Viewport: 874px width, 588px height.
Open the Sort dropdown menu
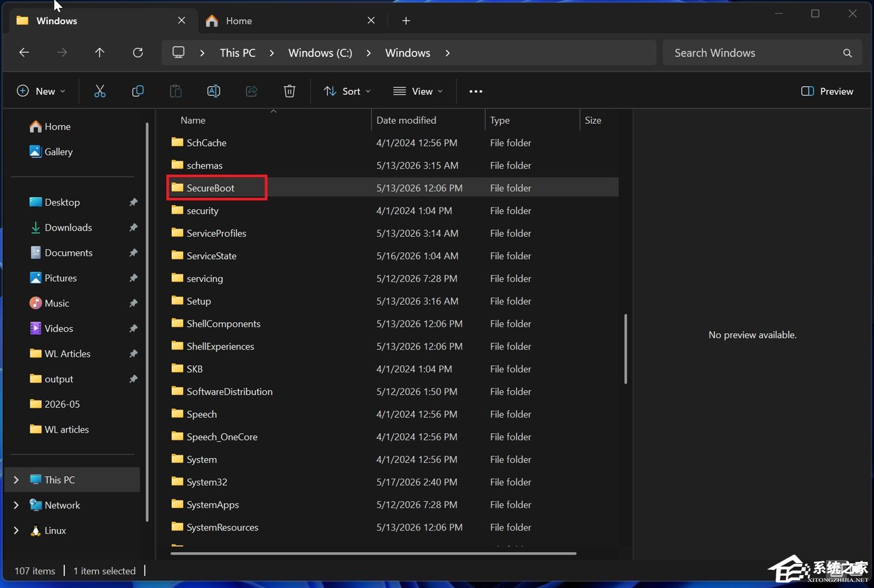point(347,91)
